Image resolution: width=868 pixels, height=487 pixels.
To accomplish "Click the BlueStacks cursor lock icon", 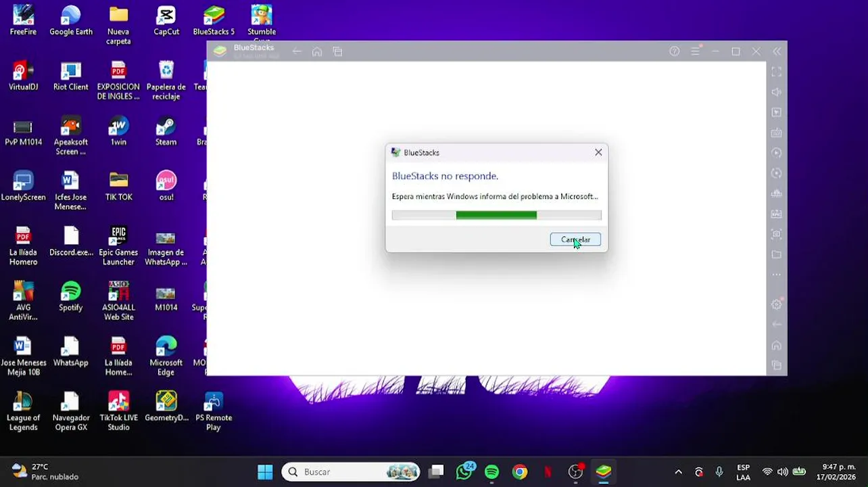I will tap(777, 112).
